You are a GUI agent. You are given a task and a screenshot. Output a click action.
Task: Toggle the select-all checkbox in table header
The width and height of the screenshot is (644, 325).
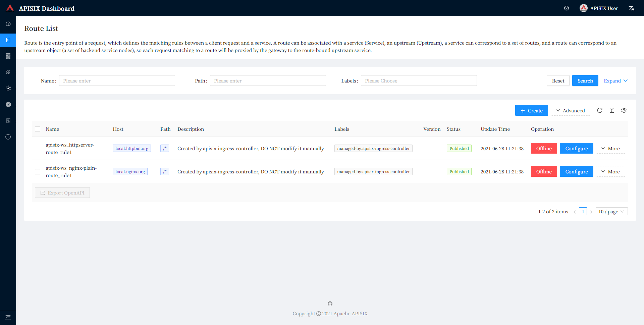pyautogui.click(x=38, y=129)
